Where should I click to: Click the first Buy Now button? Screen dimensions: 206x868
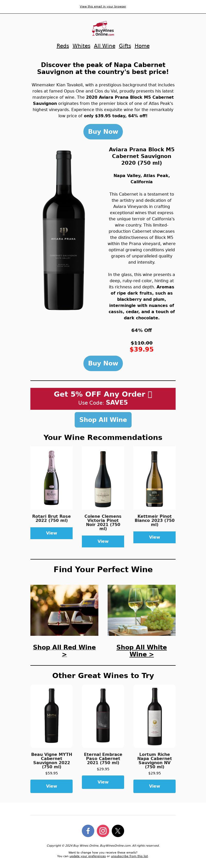(x=103, y=131)
